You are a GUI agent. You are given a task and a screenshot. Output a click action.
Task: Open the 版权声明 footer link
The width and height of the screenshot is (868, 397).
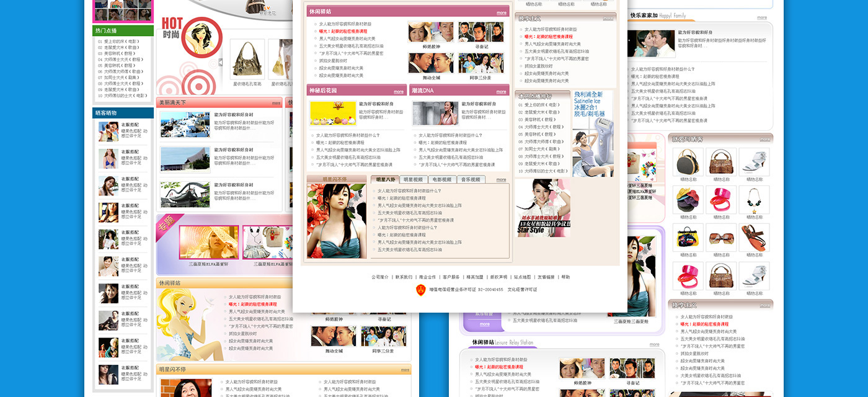point(498,277)
